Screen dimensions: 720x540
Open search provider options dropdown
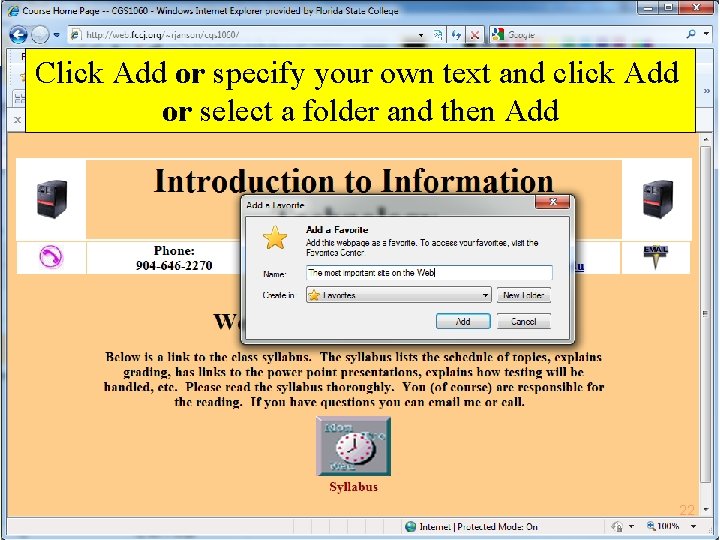(x=705, y=34)
